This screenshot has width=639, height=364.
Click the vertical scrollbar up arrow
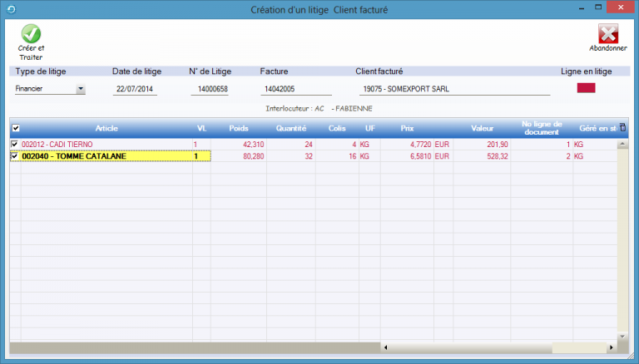tap(622, 145)
